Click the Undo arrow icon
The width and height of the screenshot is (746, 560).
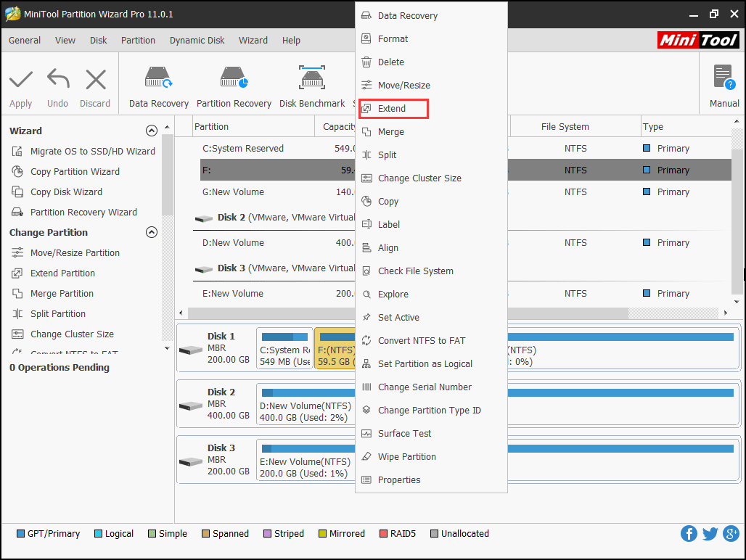[x=58, y=79]
